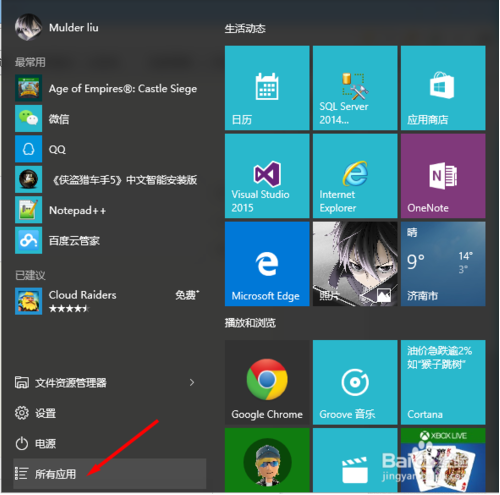Click the 生活动态 group header

click(x=245, y=29)
